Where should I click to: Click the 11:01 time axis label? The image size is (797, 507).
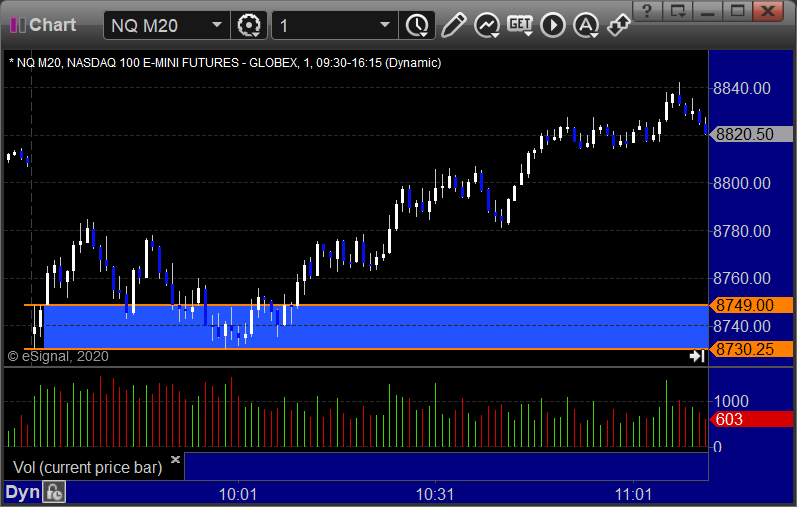point(633,494)
